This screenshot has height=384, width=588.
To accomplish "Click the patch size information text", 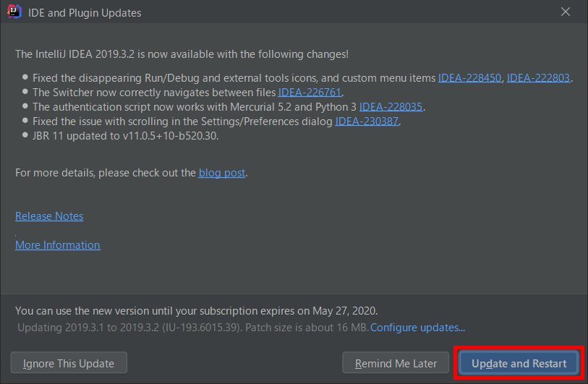I will [193, 328].
